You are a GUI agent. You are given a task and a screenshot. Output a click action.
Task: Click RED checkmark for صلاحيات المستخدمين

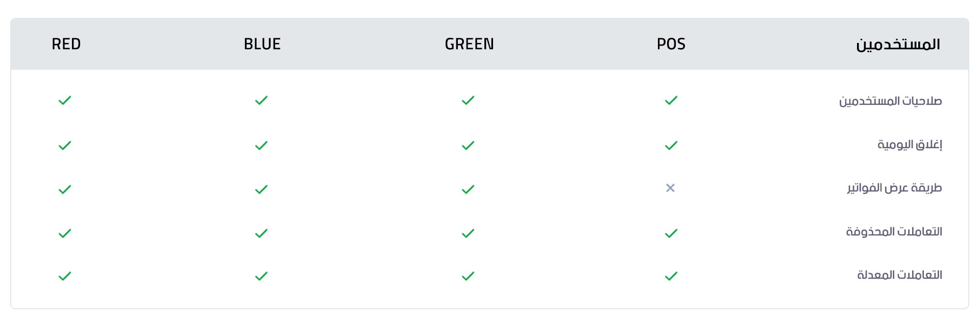pos(65,100)
